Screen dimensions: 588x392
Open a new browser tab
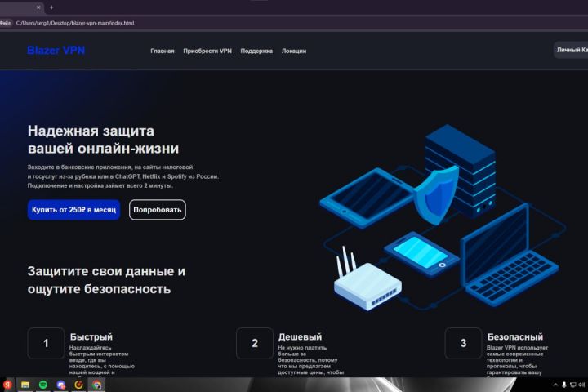coord(51,7)
